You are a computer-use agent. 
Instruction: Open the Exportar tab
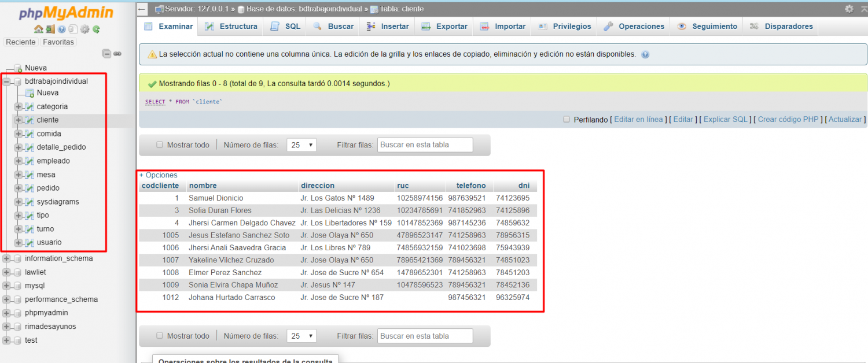[x=444, y=27]
